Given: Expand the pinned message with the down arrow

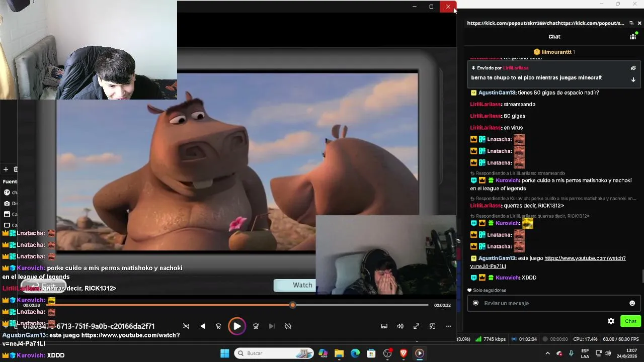Looking at the screenshot, I should [x=633, y=79].
